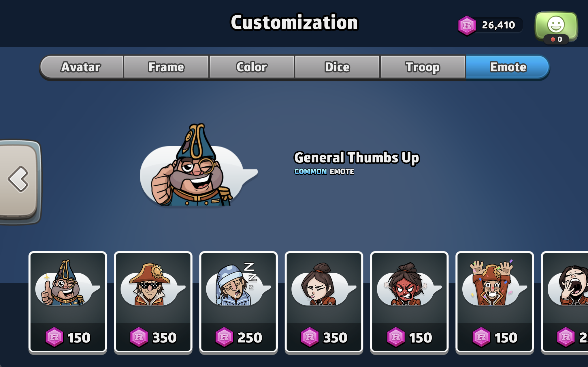Open the Dice tab
Image resolution: width=588 pixels, height=367 pixels.
click(337, 67)
